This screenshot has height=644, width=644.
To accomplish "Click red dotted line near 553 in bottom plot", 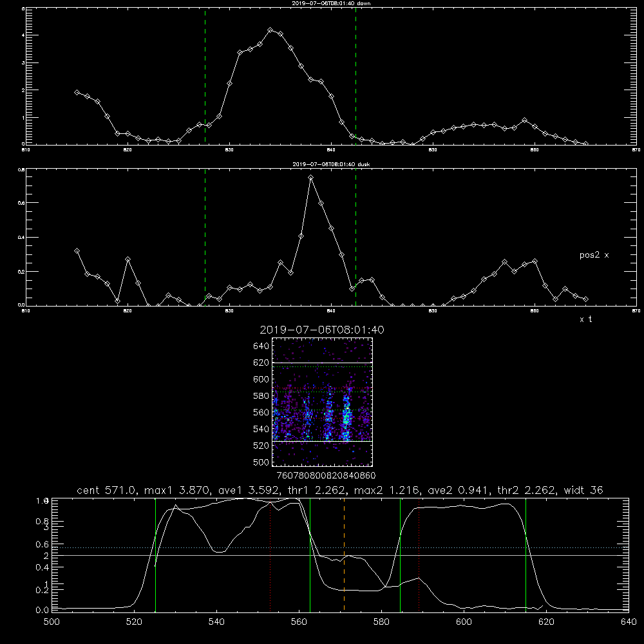I will [x=270, y=554].
